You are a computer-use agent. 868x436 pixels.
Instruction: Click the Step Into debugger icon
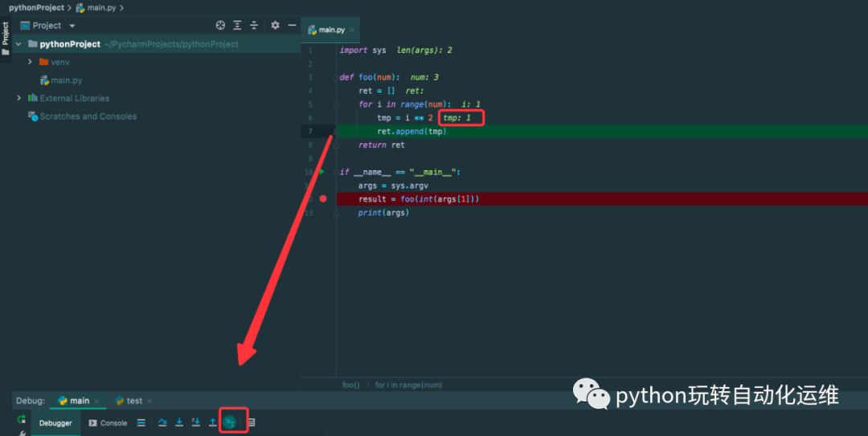point(178,422)
